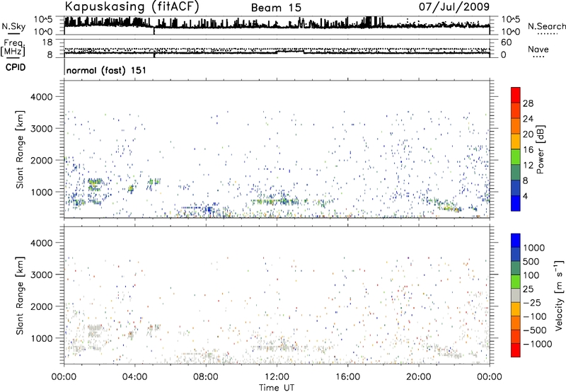Click the '500' value on velocity colorbar

click(x=531, y=262)
